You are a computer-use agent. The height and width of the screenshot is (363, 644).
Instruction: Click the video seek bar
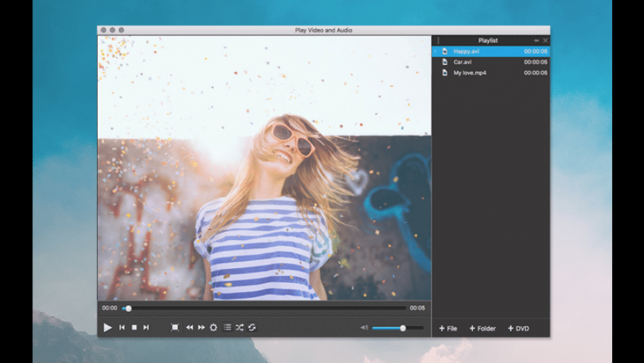pyautogui.click(x=266, y=308)
